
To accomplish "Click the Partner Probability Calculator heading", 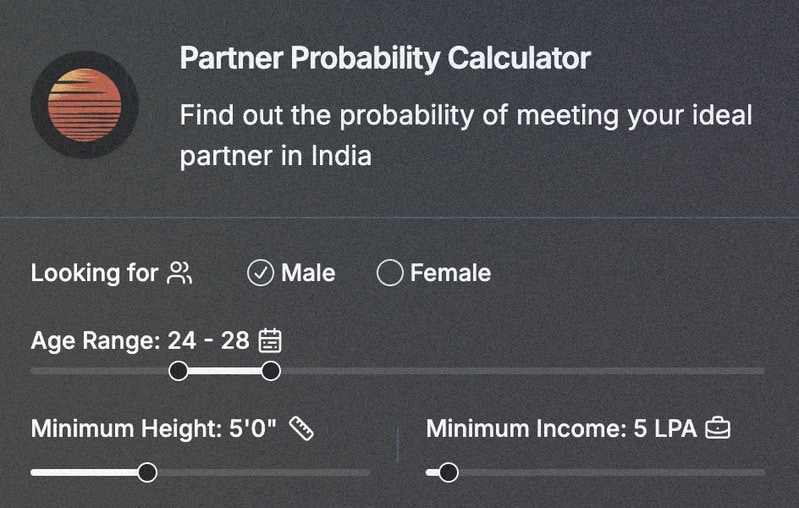I will pos(385,58).
